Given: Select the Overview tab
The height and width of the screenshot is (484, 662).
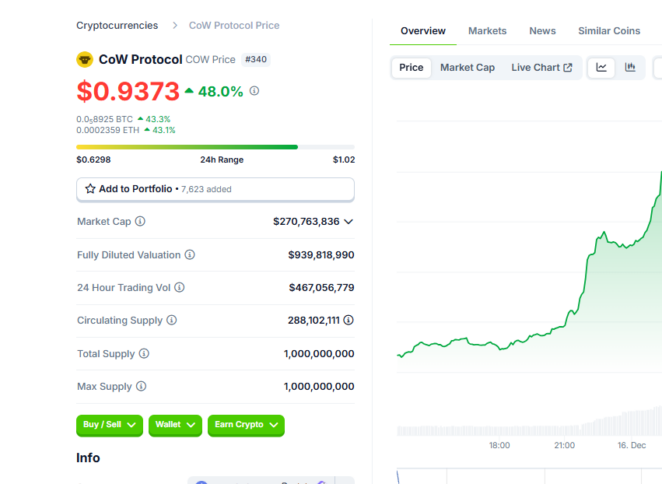Looking at the screenshot, I should pyautogui.click(x=423, y=31).
